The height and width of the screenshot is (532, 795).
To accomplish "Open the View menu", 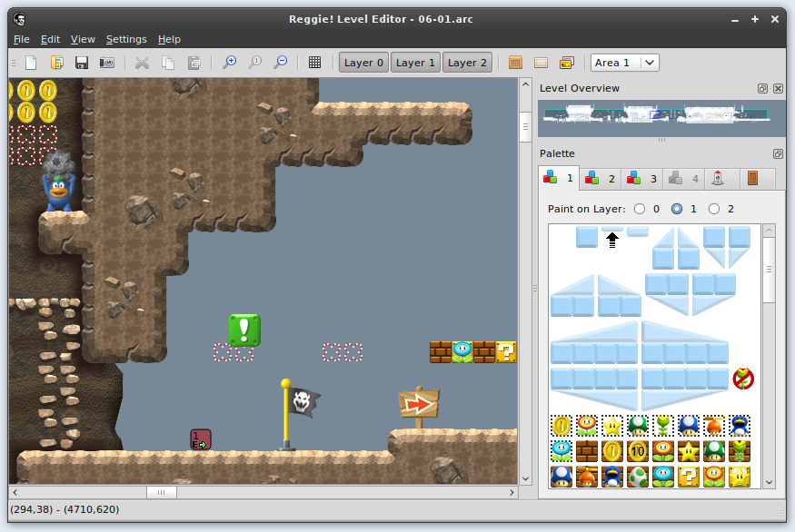I will point(83,39).
